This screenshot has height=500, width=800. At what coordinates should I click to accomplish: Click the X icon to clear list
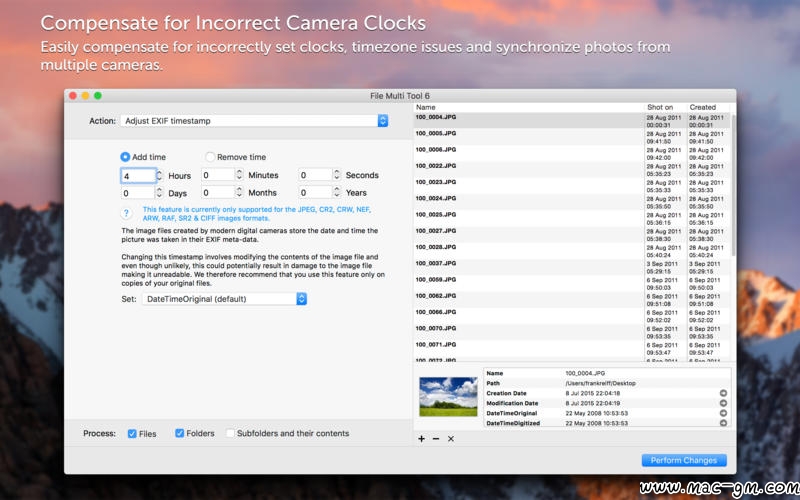coord(451,439)
